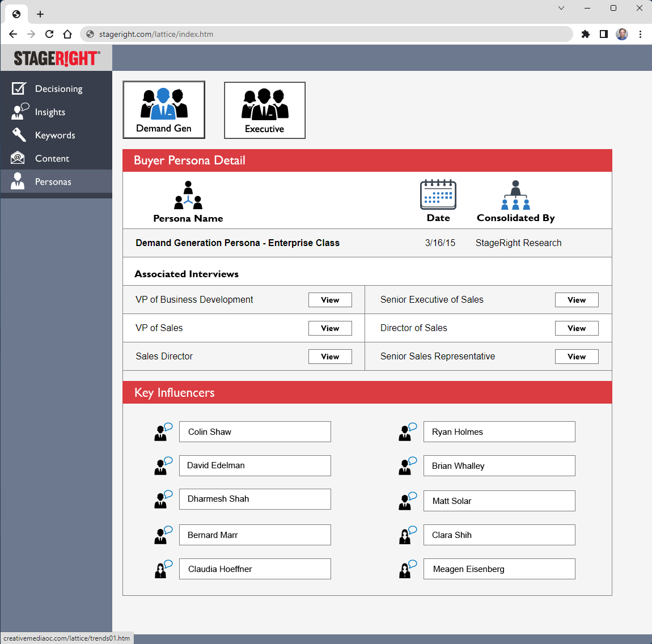Select the Executive persona card
Image resolution: width=652 pixels, height=644 pixels.
[264, 110]
